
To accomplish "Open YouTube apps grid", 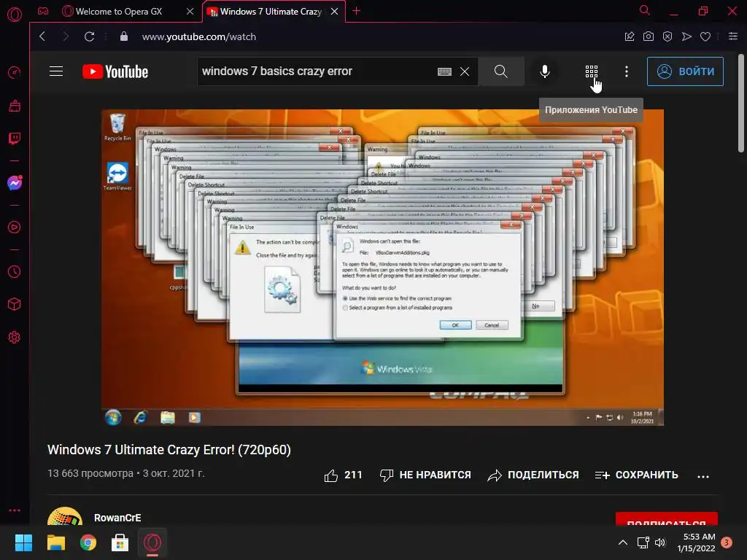I will pos(591,71).
